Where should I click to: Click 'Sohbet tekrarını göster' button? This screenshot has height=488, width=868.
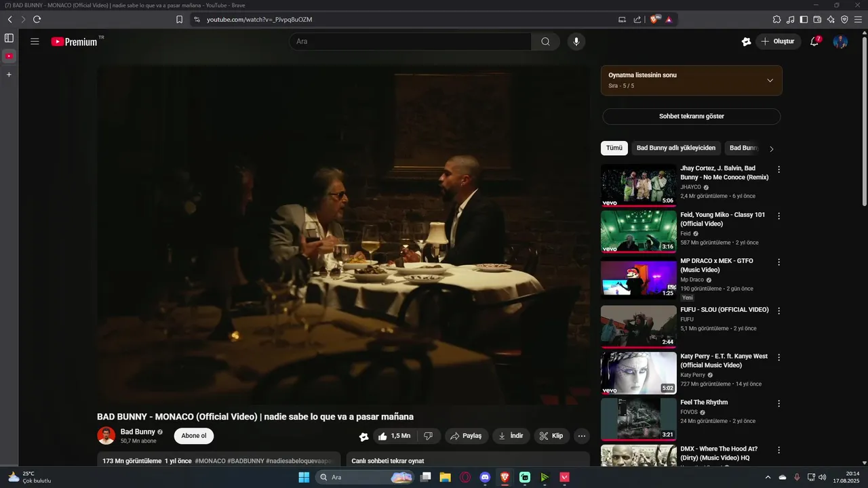click(x=692, y=117)
